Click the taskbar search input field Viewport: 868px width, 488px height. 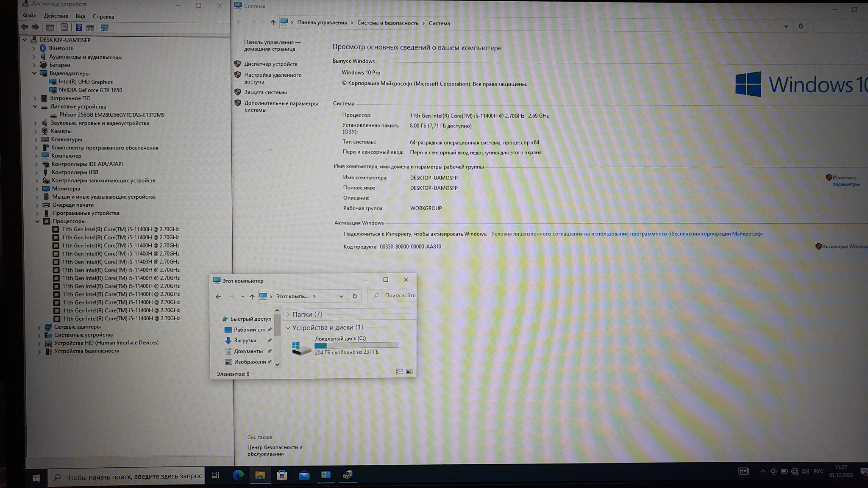(134, 477)
